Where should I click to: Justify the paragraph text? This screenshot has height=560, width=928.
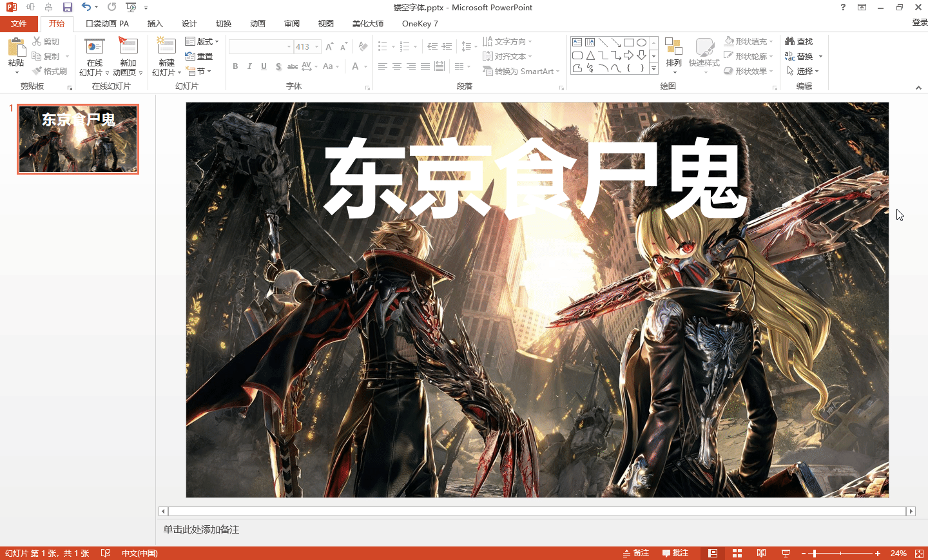[x=425, y=66]
